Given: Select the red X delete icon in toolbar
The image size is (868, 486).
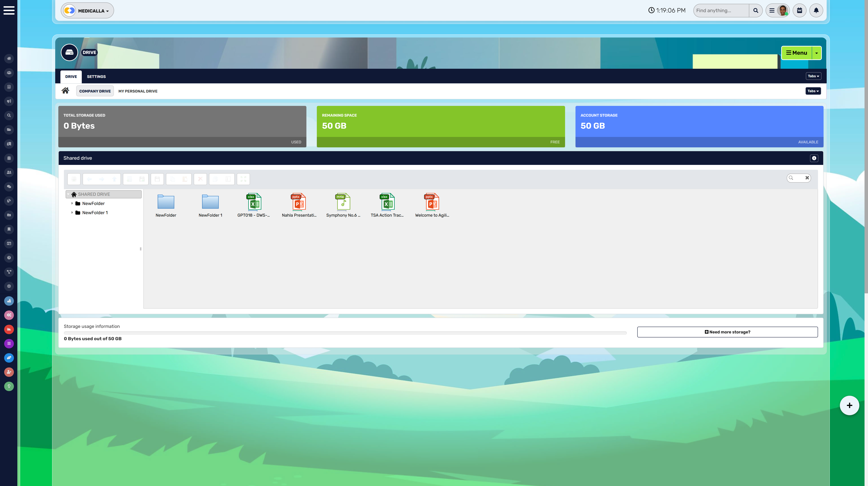Looking at the screenshot, I should click(200, 179).
